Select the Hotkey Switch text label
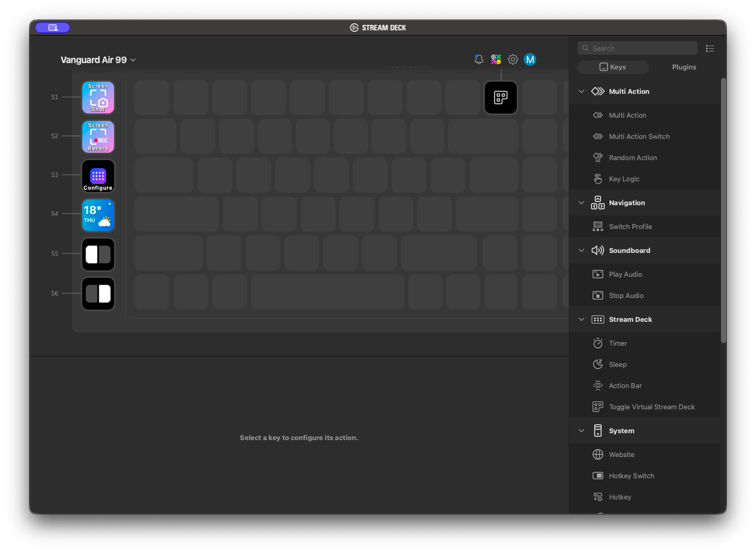Screen dimensions: 756x553 pos(631,476)
